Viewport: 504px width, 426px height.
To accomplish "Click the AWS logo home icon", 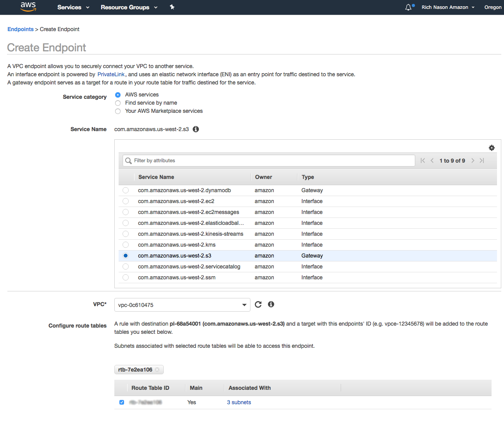I will click(x=28, y=7).
